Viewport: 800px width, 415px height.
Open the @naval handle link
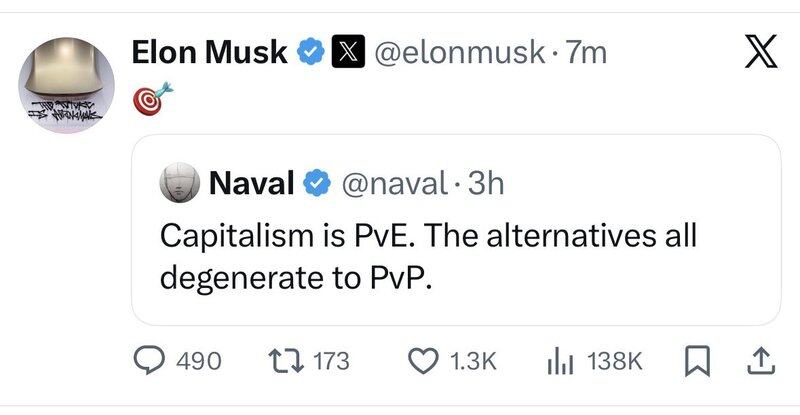(393, 182)
